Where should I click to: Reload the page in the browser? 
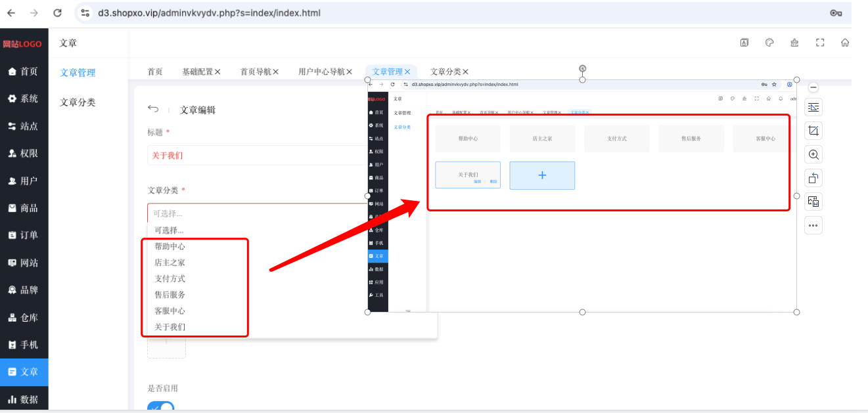click(x=57, y=12)
